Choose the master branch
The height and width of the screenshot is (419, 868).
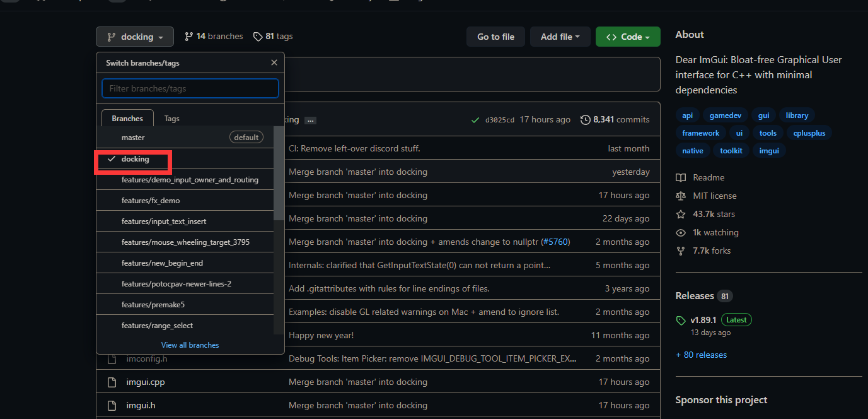coord(185,137)
